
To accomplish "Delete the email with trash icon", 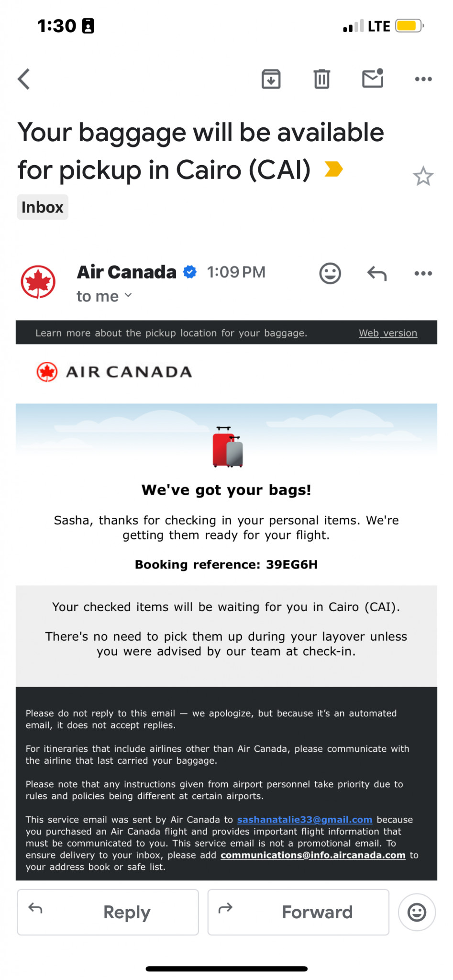I will [x=321, y=79].
